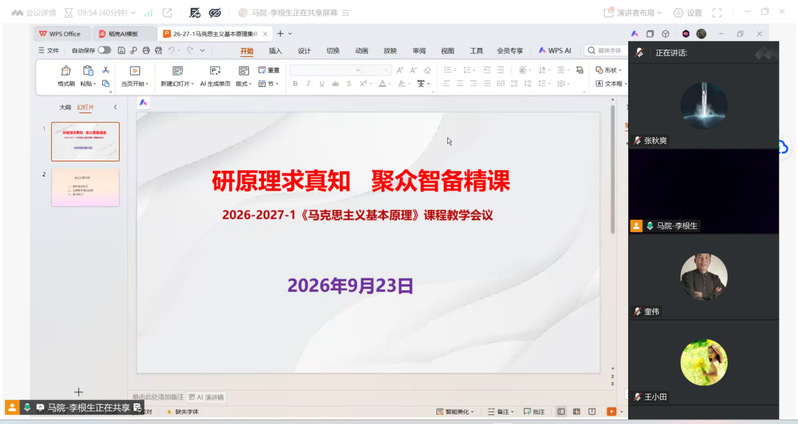Expand quick access toolbar more arrow
The width and height of the screenshot is (798, 424).
pos(202,50)
